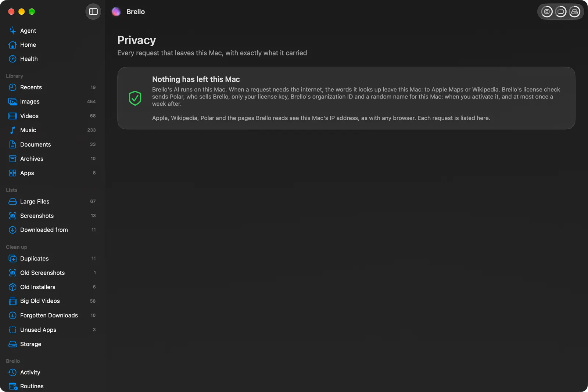This screenshot has width=588, height=392.
Task: Open Routines in the sidebar
Action: [x=52, y=386]
